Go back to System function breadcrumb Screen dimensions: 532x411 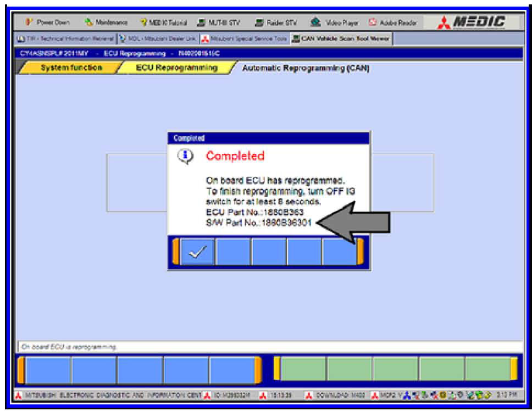point(70,68)
